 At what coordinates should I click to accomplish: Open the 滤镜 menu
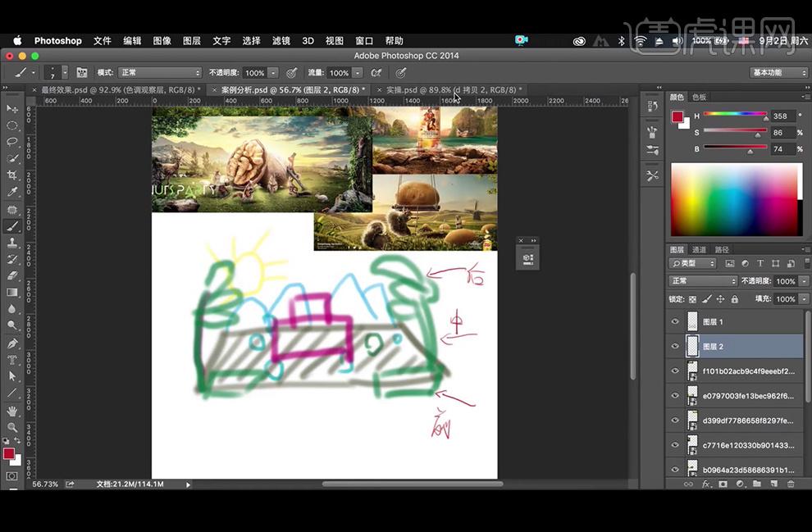[281, 41]
